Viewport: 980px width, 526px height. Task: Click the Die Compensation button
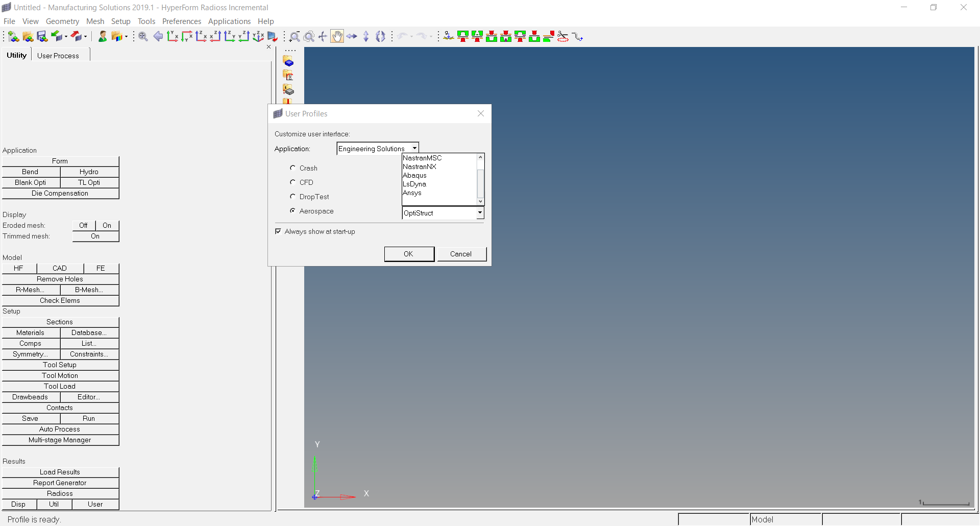[x=60, y=193]
